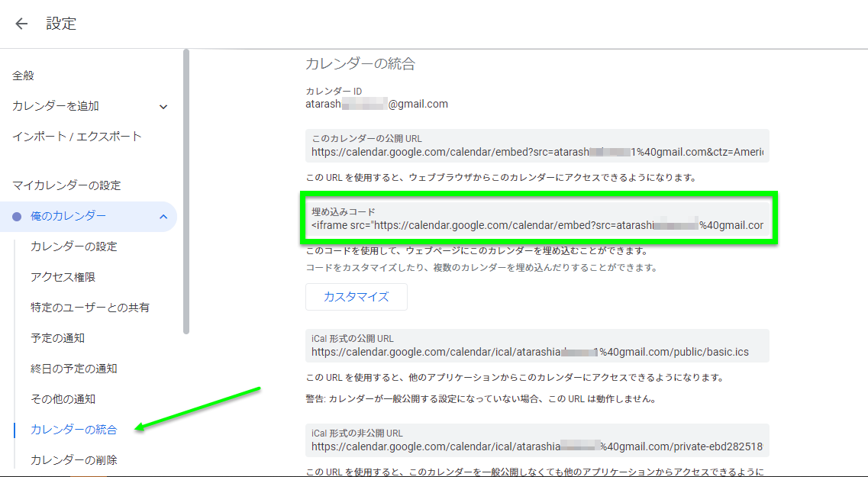Select カレンダーの統合 in sidebar
868x477 pixels.
[73, 430]
